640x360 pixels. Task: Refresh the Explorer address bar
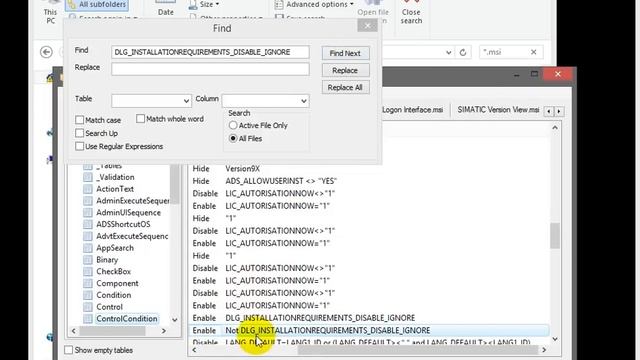click(x=463, y=52)
